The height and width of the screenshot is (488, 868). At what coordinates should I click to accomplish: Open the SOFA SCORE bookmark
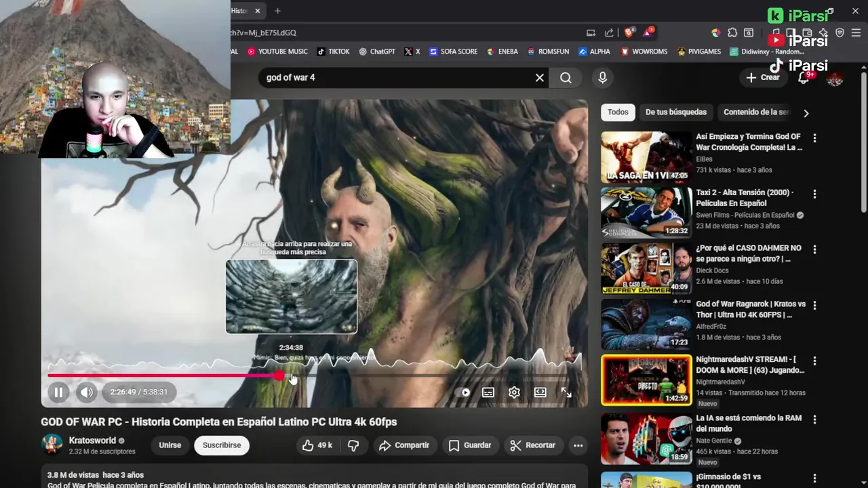coord(453,52)
